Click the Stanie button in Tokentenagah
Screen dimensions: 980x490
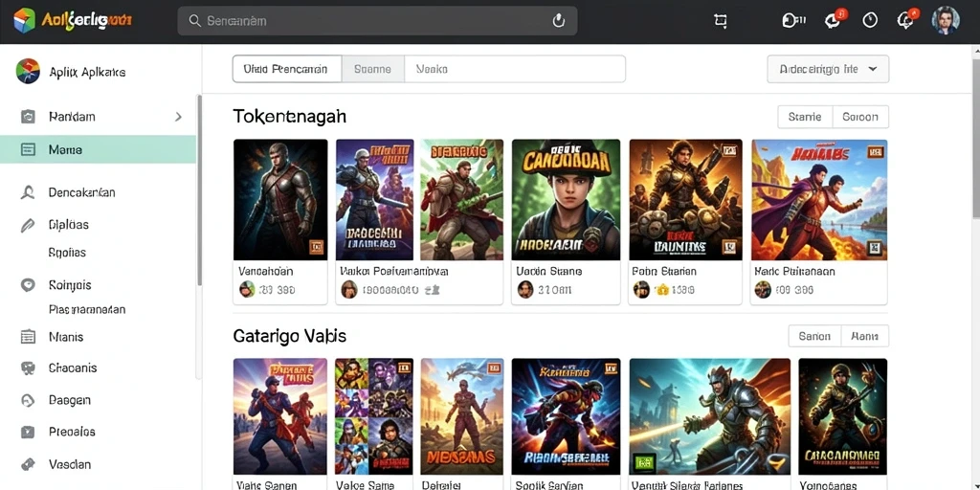tap(805, 117)
